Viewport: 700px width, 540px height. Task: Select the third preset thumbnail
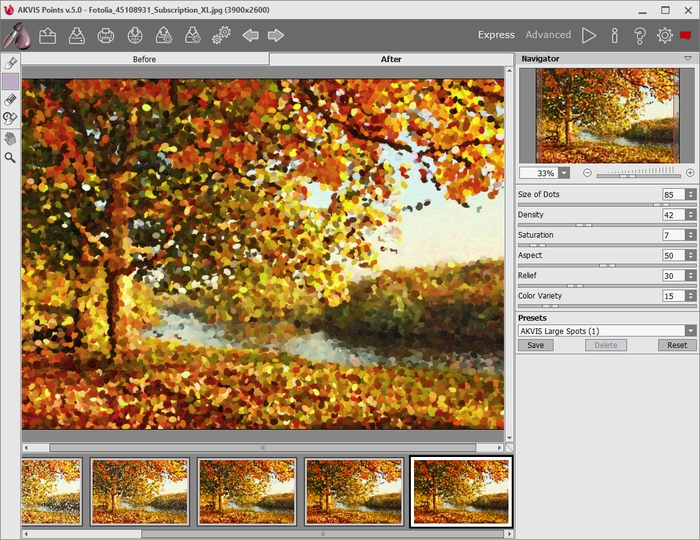point(246,491)
